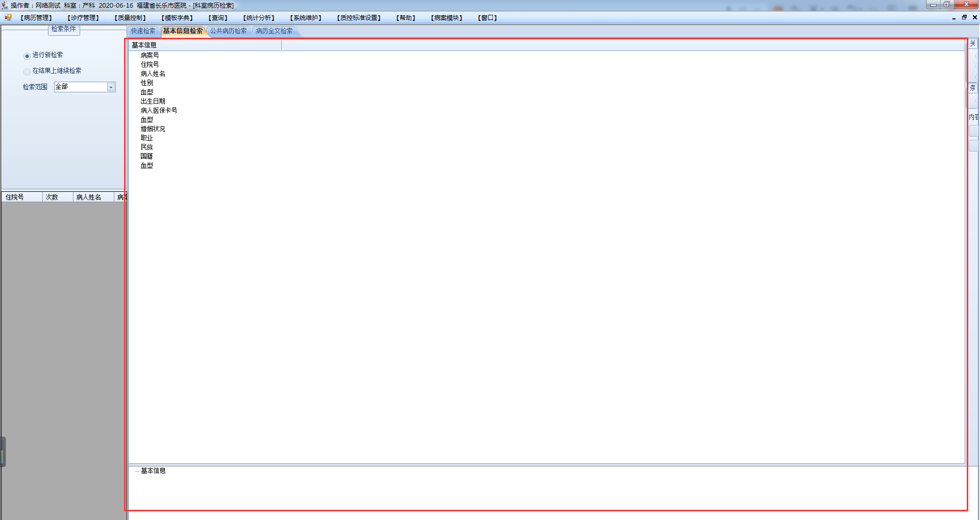Select the 国籍 field item

(x=147, y=156)
